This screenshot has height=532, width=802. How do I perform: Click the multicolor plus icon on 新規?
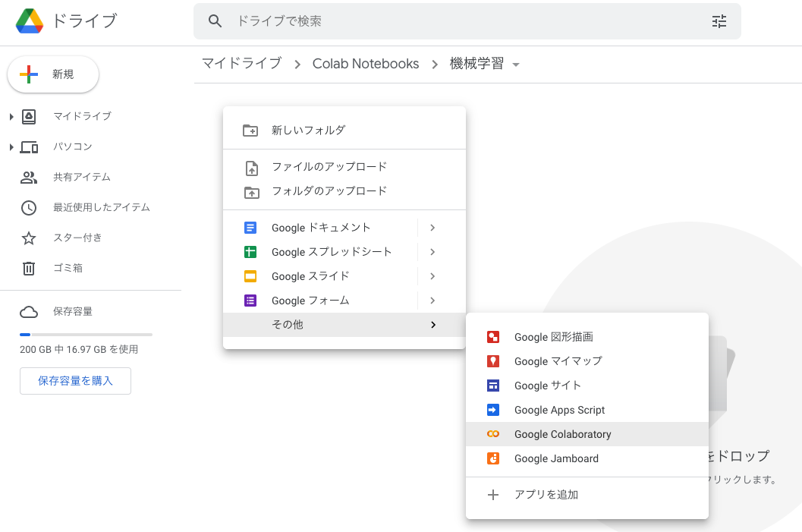[29, 74]
